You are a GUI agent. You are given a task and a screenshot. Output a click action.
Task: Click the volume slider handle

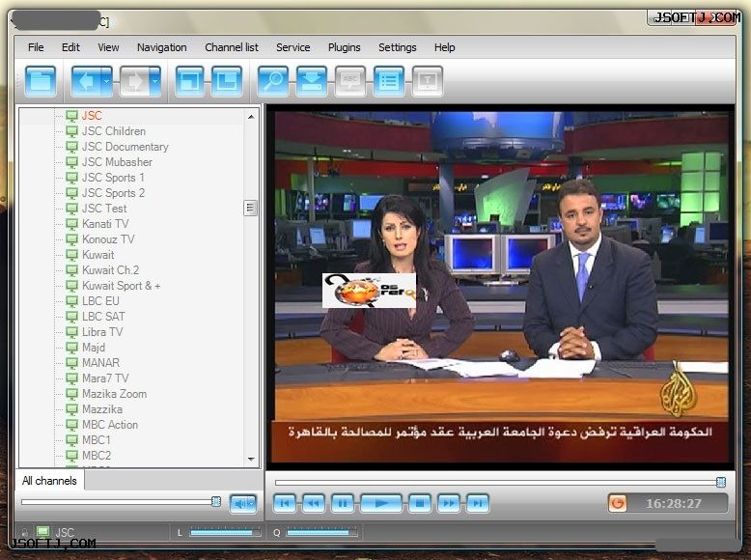coord(216,501)
